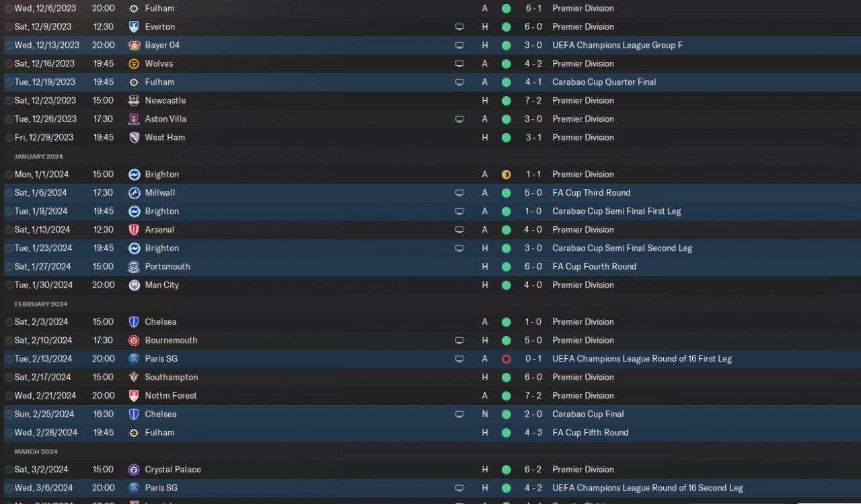The image size is (861, 504).
Task: Click the Man City club crest
Action: tap(134, 285)
